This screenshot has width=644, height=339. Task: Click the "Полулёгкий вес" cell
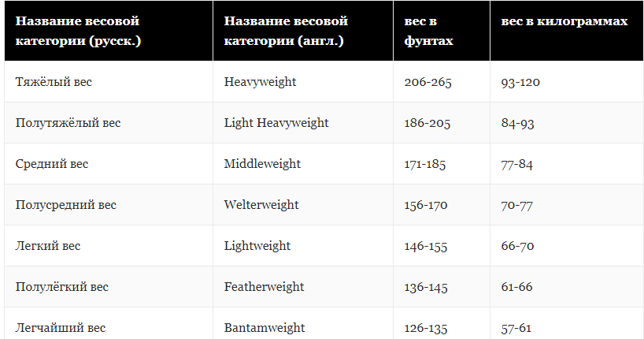point(62,287)
